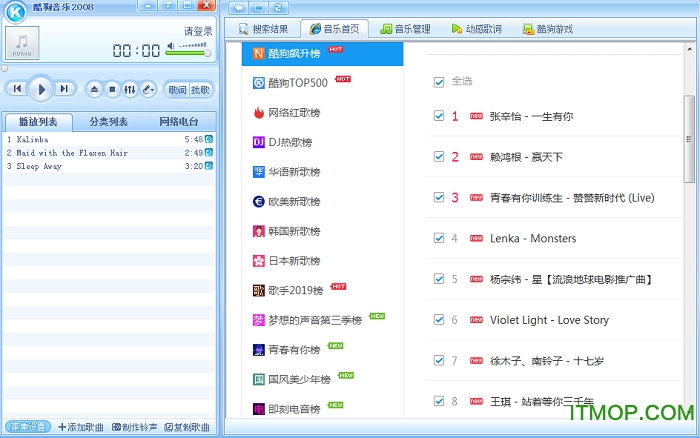The height and width of the screenshot is (438, 700).
Task: Open the 动感歌词 dynamic lyrics tab
Action: pos(476,29)
